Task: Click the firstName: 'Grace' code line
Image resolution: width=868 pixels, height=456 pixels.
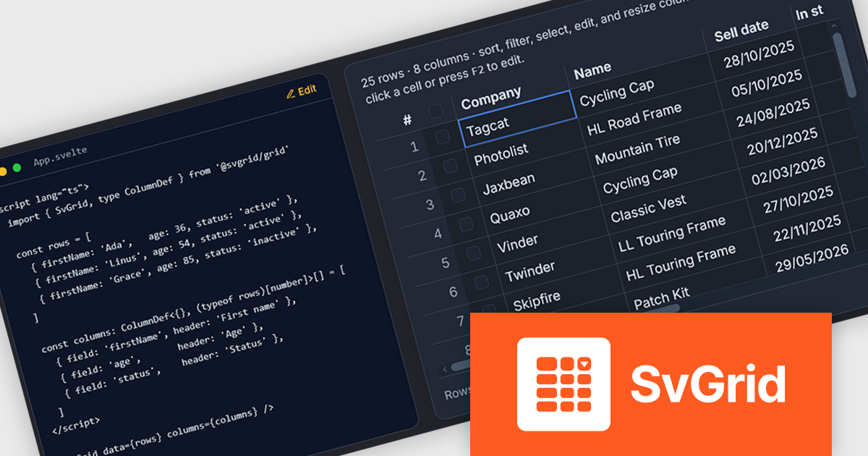Action: [x=179, y=265]
